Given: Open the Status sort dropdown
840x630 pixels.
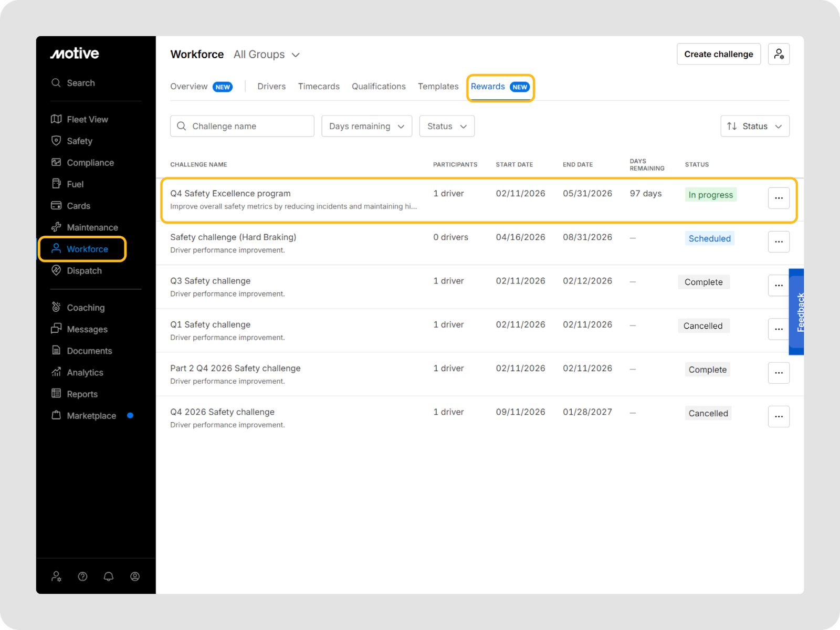Looking at the screenshot, I should (x=754, y=126).
